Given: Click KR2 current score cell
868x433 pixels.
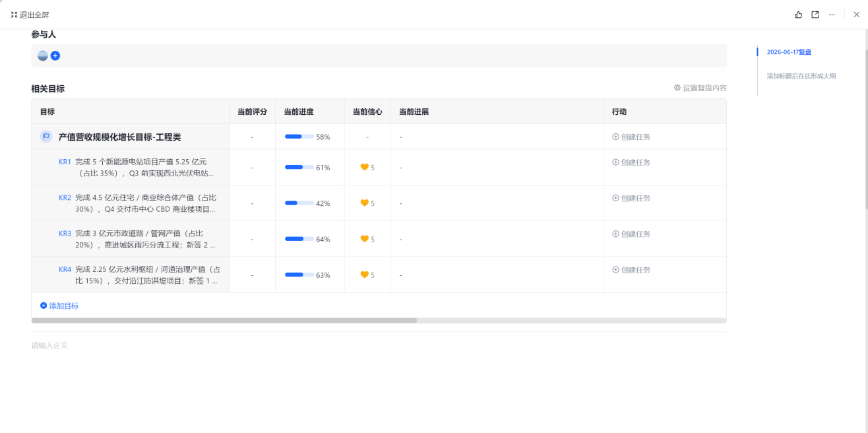Looking at the screenshot, I should pos(252,203).
